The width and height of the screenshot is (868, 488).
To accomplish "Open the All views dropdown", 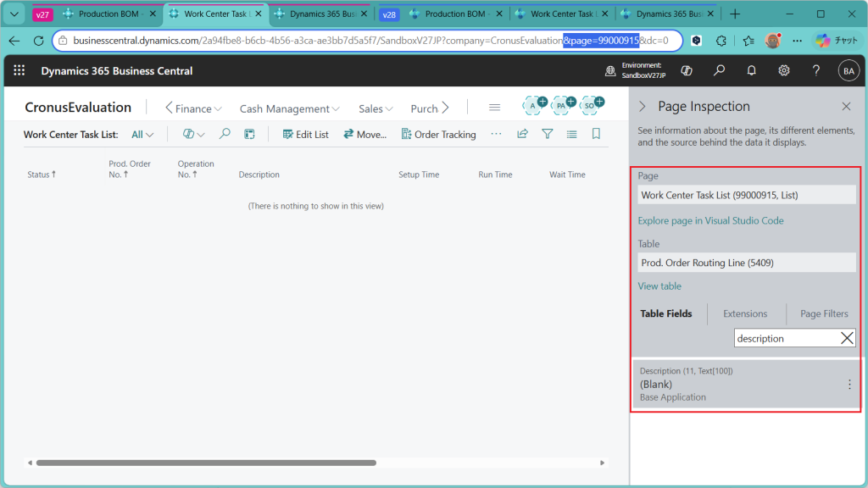I will click(142, 135).
